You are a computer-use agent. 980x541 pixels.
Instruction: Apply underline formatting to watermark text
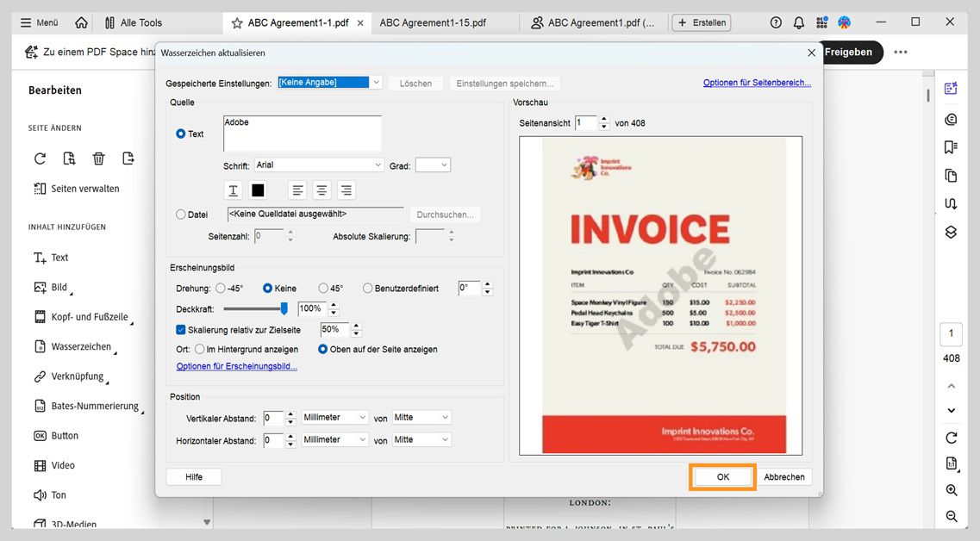(233, 190)
